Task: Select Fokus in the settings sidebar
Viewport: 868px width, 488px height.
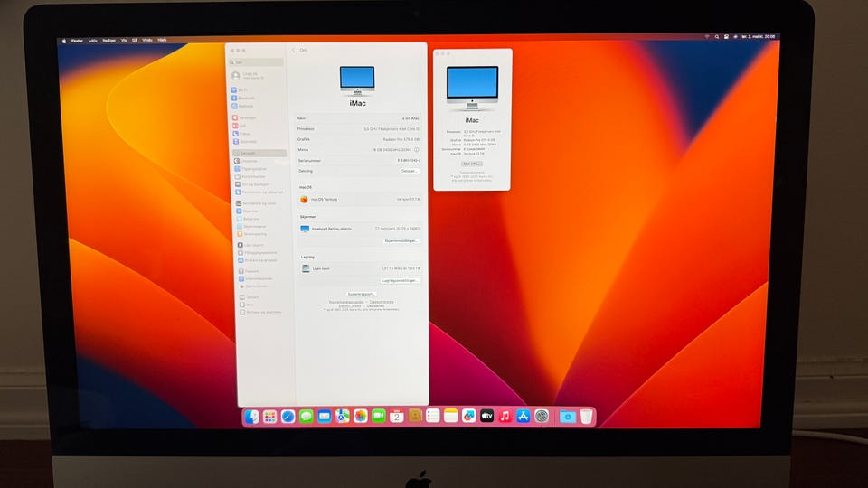Action: (x=242, y=134)
